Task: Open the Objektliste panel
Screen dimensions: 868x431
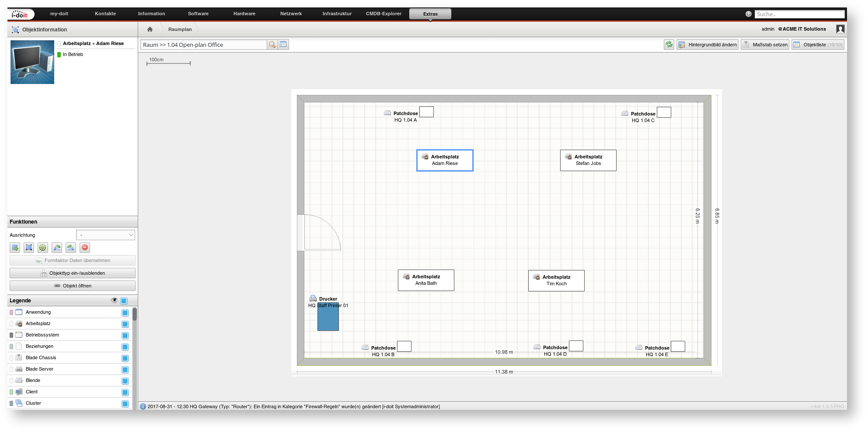Action: (818, 45)
